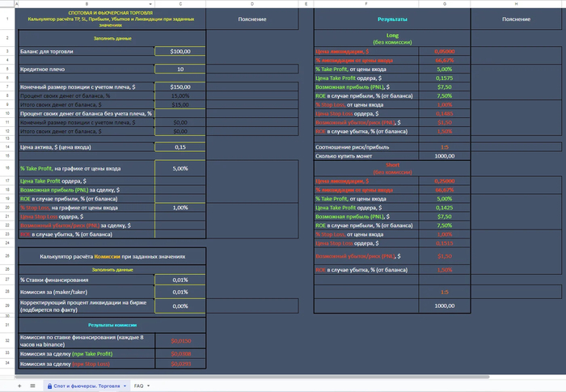Select column C header
The width and height of the screenshot is (566, 392).
click(x=180, y=5)
